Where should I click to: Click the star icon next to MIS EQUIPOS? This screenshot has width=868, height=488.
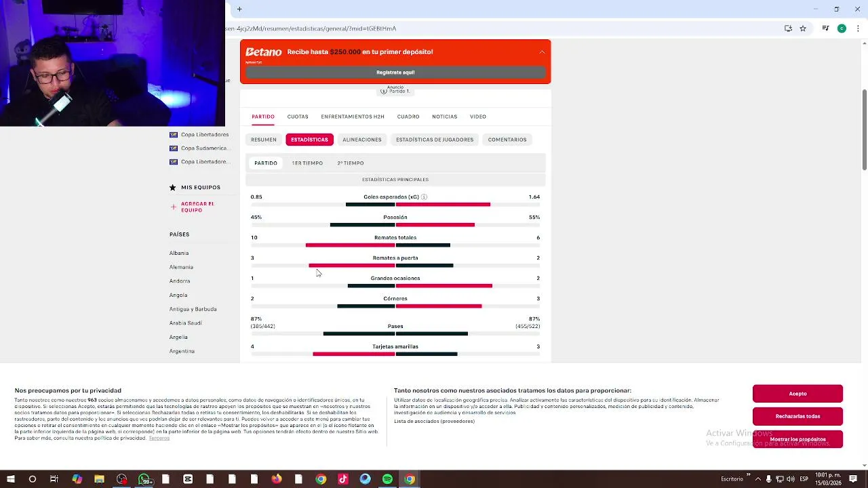(x=173, y=187)
